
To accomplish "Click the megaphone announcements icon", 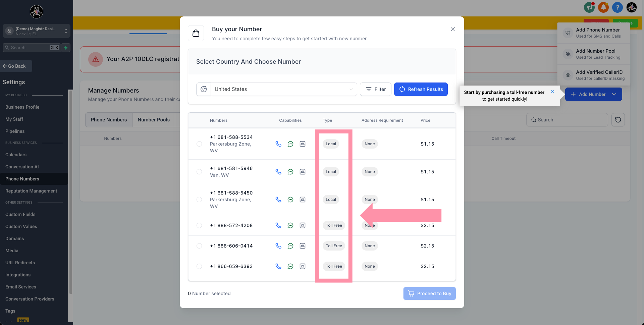I will [589, 7].
